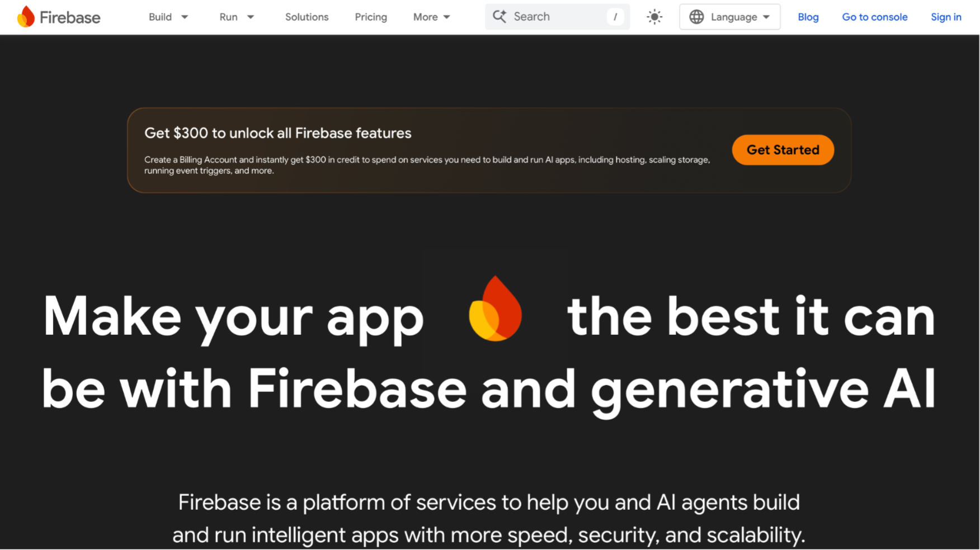The image size is (980, 550).
Task: Open the Solutions menu item
Action: click(x=307, y=17)
